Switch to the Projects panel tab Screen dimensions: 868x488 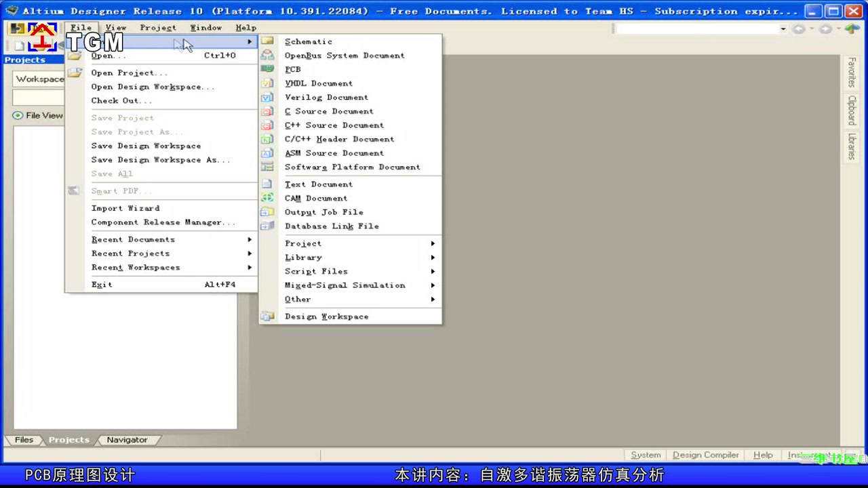pyautogui.click(x=68, y=440)
